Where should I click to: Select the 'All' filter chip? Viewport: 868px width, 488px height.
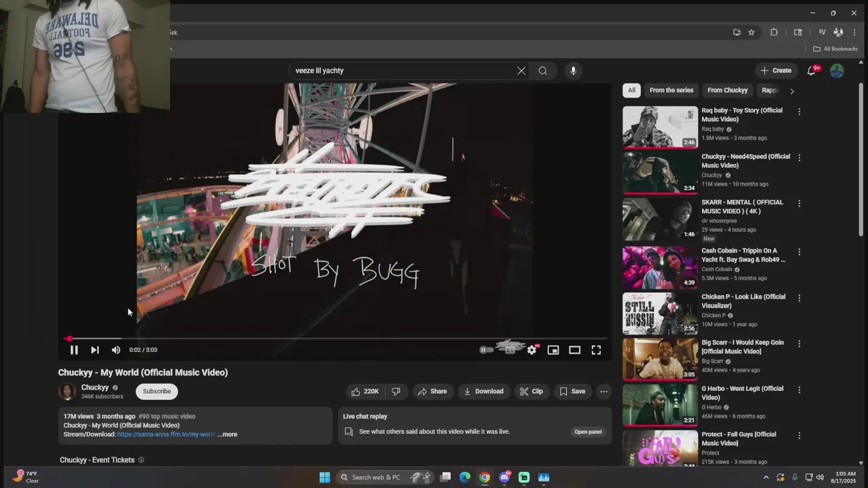point(631,90)
